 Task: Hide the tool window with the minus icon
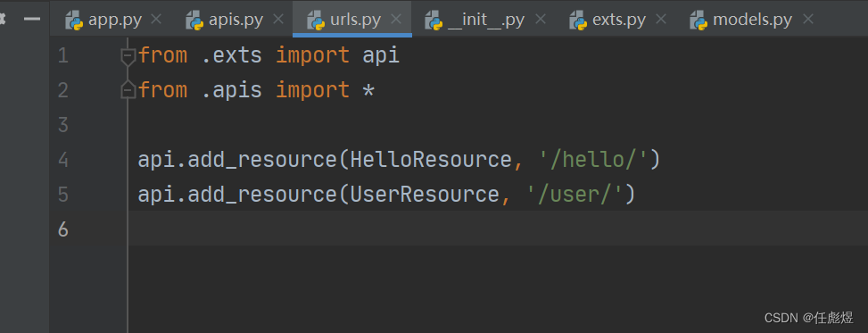pyautogui.click(x=33, y=20)
